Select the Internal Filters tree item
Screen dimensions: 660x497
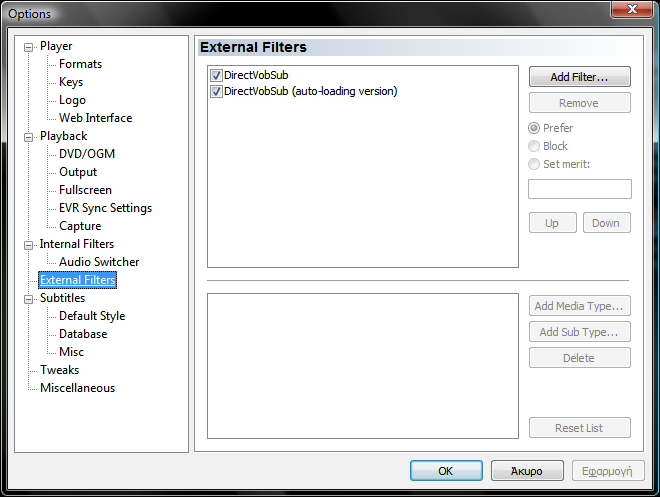[x=77, y=244]
